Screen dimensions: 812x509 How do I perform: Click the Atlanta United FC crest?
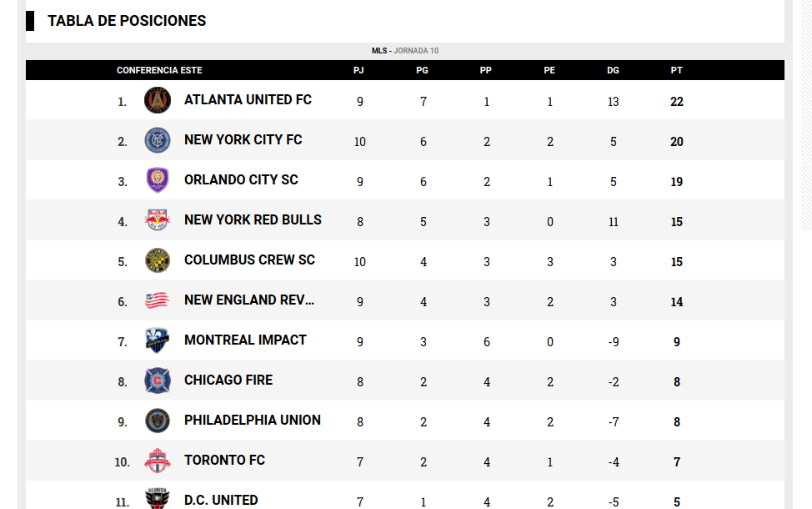157,100
